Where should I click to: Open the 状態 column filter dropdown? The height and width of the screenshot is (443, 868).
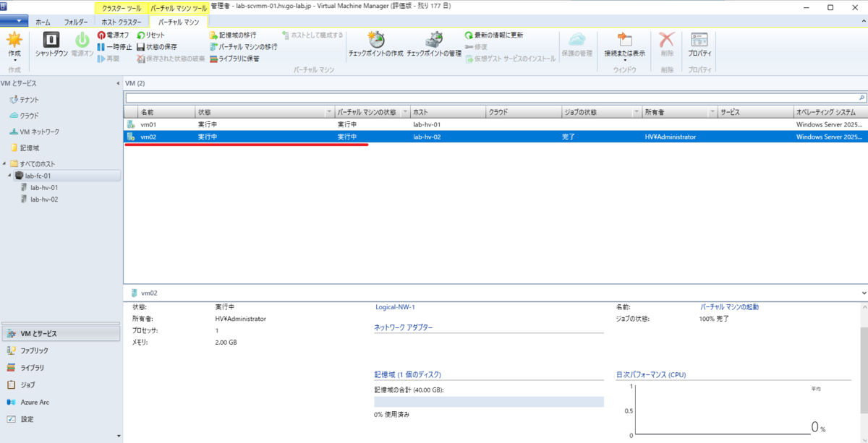(x=329, y=112)
